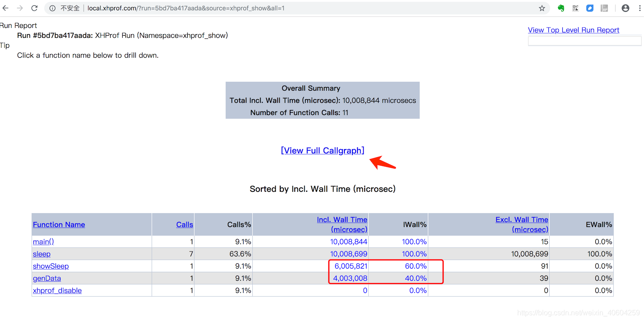
Task: Open the site security info icon
Action: click(x=52, y=8)
